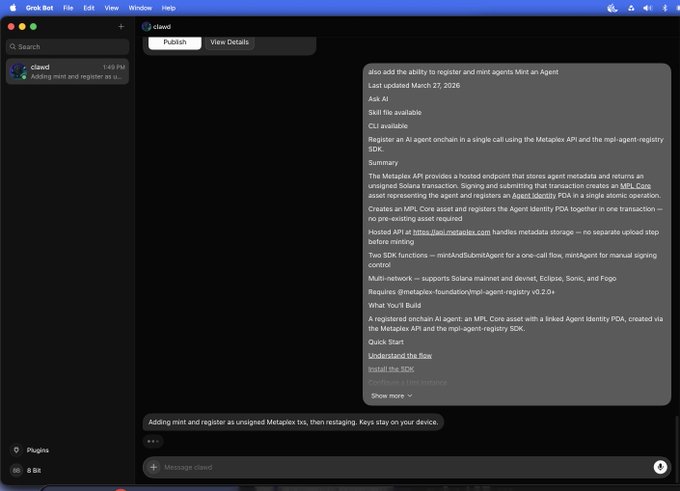The image size is (680, 491).
Task: Open the File menu
Action: pos(68,8)
